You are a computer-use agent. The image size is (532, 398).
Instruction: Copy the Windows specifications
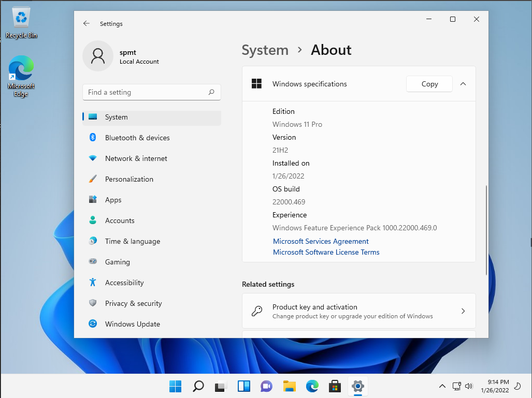(x=429, y=84)
